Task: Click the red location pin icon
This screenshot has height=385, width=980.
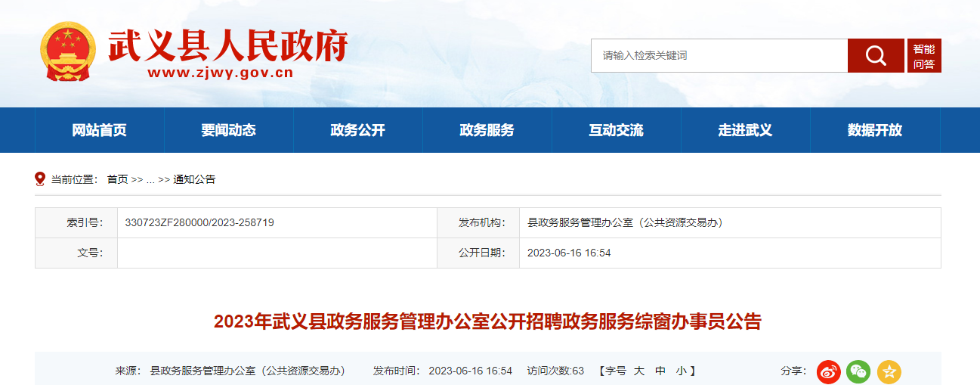Action: tap(41, 179)
